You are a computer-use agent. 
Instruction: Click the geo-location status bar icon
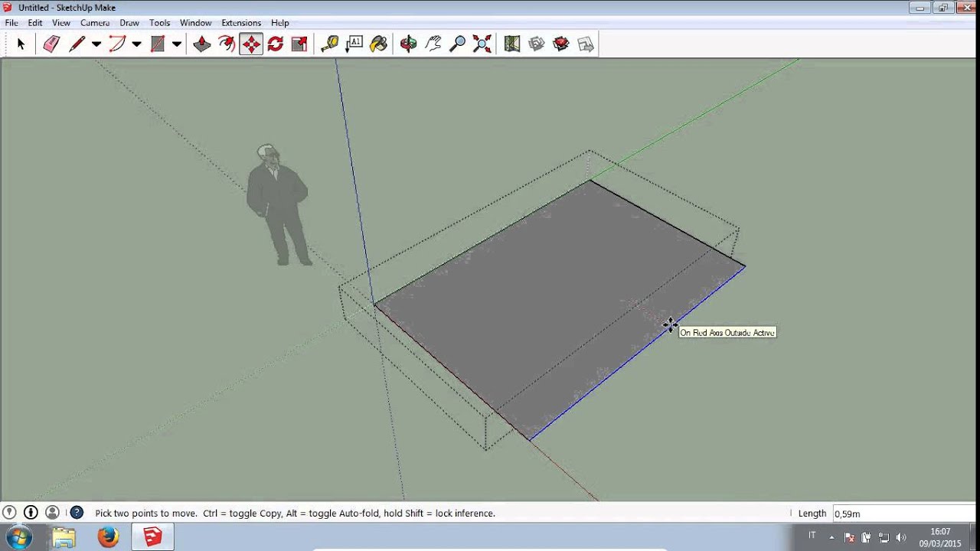(9, 513)
